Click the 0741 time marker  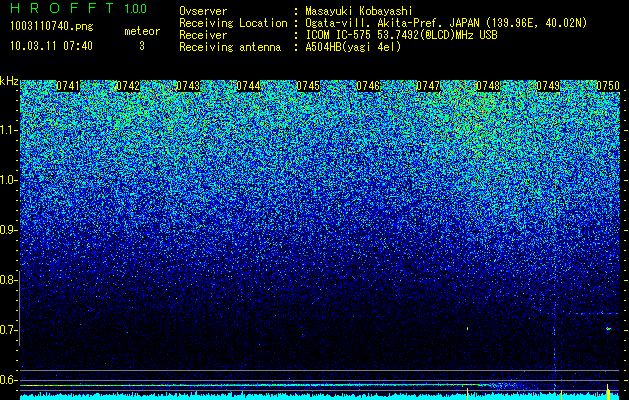(68, 86)
